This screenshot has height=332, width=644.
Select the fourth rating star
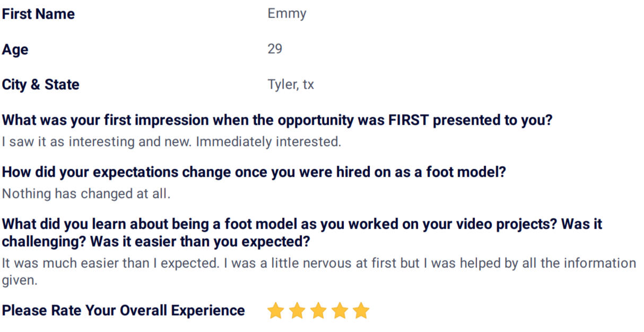point(340,311)
